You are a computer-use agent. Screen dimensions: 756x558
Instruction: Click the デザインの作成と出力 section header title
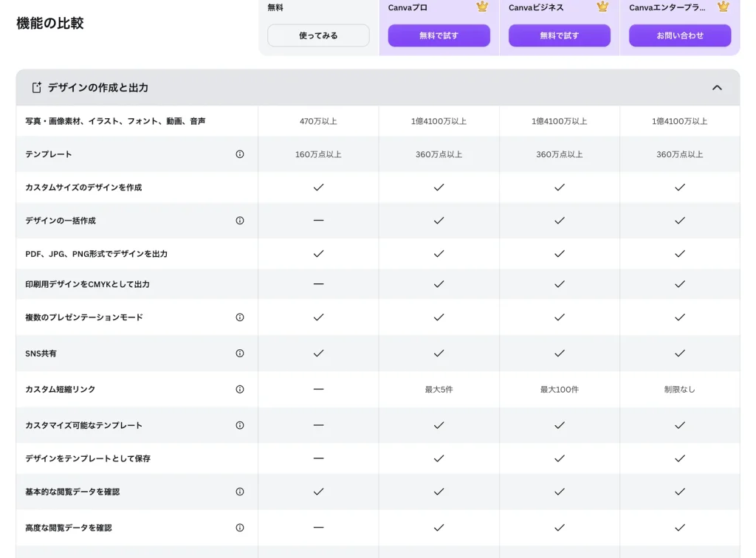[x=98, y=88]
